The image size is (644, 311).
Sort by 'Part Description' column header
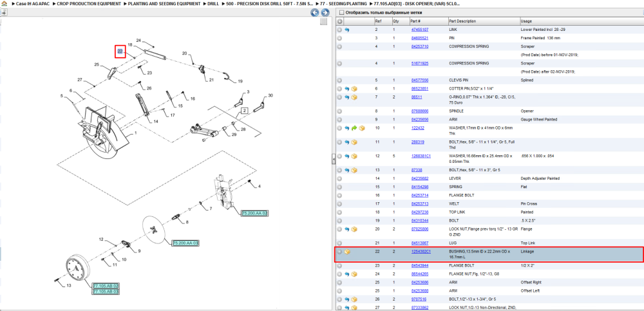484,21
